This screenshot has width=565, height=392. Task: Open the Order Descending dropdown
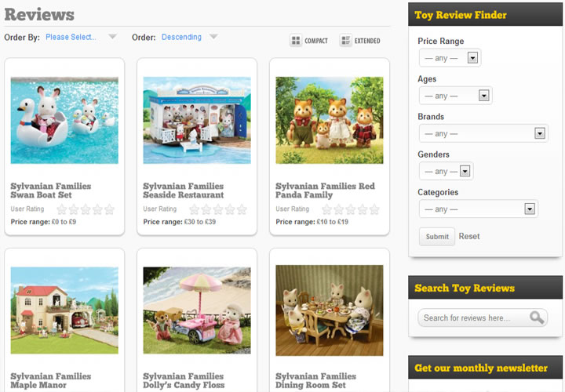tap(190, 37)
